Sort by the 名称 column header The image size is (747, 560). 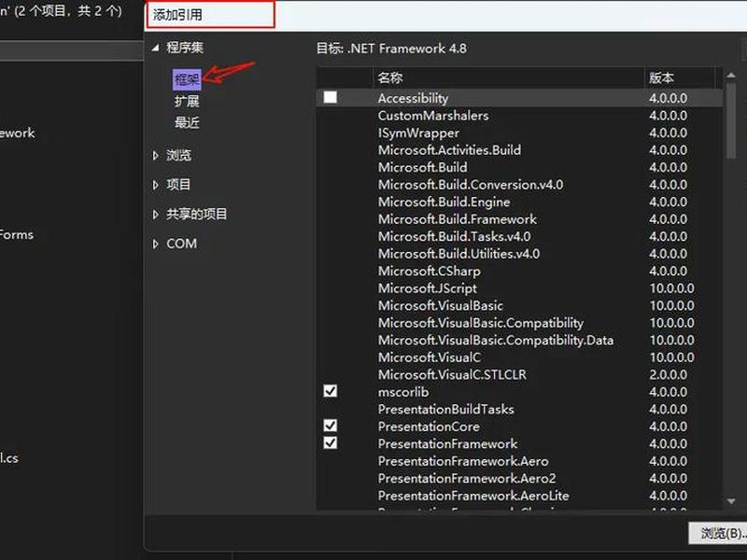click(x=508, y=77)
